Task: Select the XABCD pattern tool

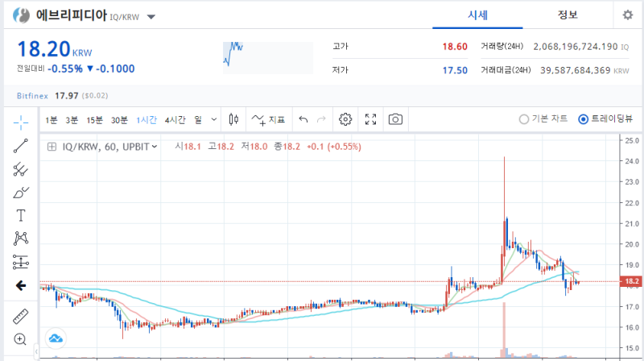Action: coord(21,239)
